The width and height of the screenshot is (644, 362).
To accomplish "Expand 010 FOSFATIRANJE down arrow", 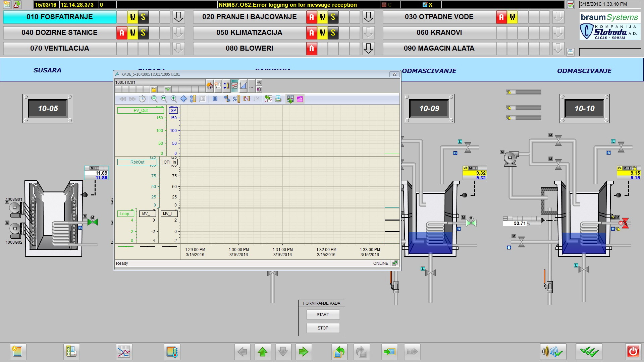I will [x=178, y=17].
